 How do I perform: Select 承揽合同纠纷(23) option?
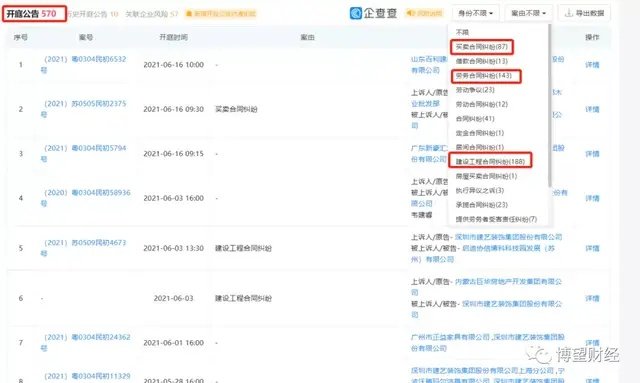point(482,205)
